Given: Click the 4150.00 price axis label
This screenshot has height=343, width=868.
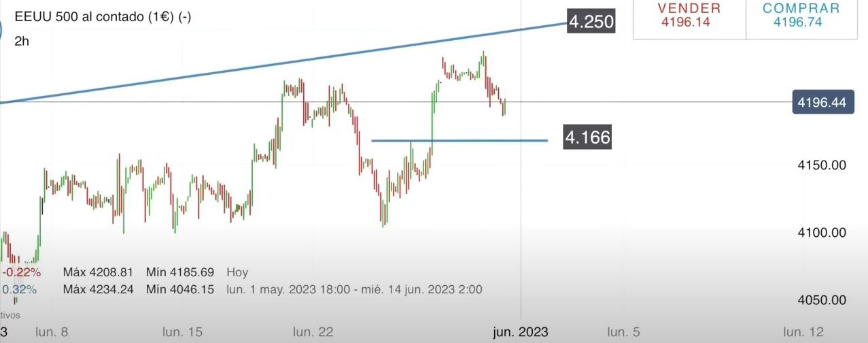Looking at the screenshot, I should (x=822, y=165).
